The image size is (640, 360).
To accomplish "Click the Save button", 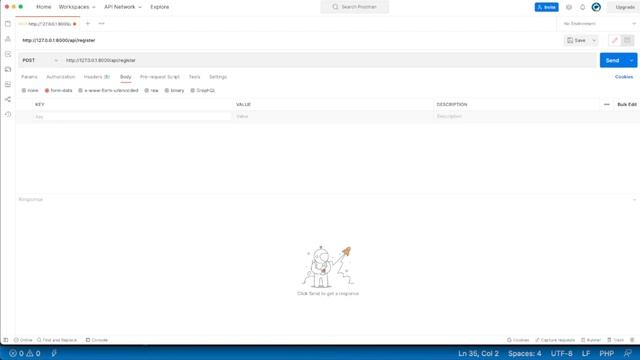I will click(x=576, y=40).
